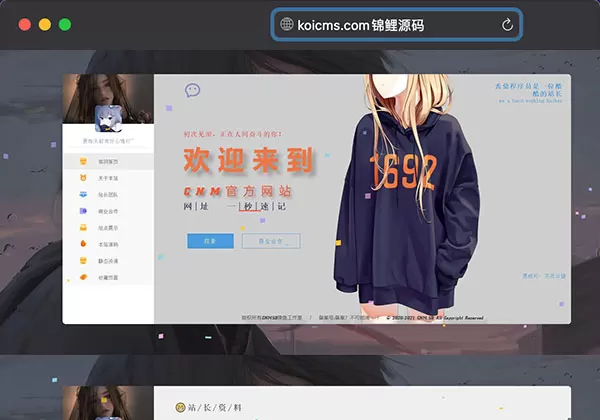Click the flame icon for 本站源码
Screen dimensions: 600x420
[84, 244]
